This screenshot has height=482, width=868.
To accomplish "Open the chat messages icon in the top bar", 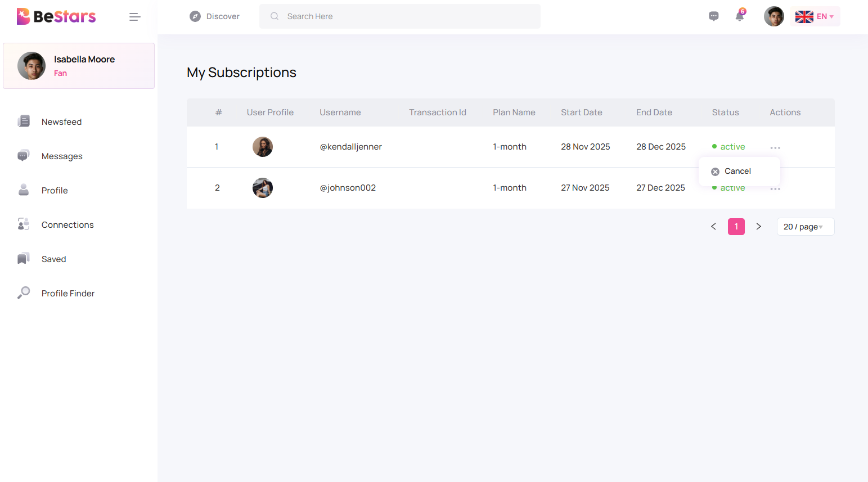I will coord(713,16).
